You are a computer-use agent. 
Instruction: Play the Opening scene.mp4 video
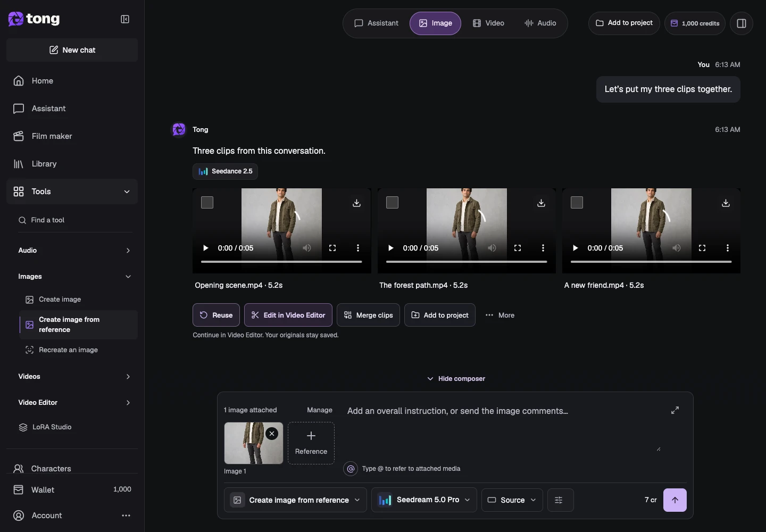(x=206, y=248)
